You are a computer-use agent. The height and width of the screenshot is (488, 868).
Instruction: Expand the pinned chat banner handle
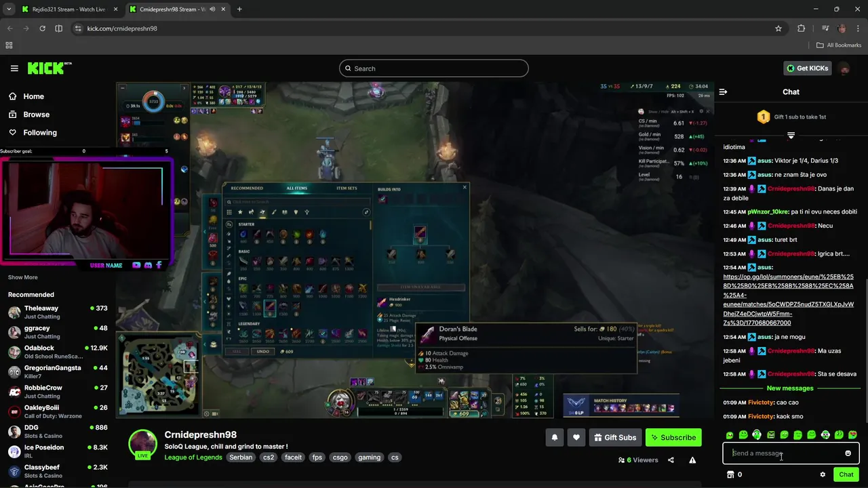[791, 136]
